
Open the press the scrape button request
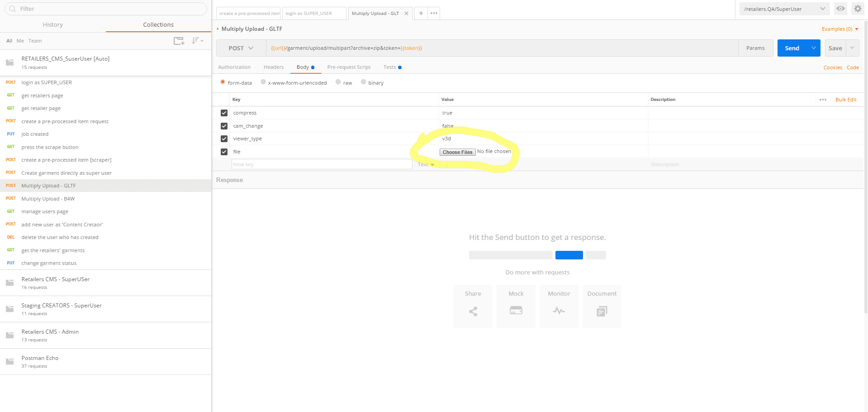click(105, 147)
